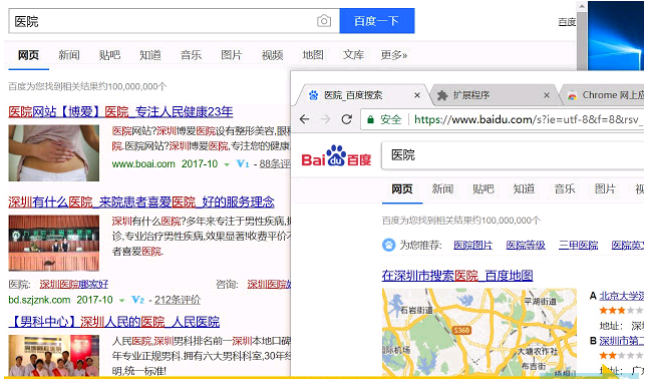Click the Baidu paw favicon on Chrome tab

point(313,95)
